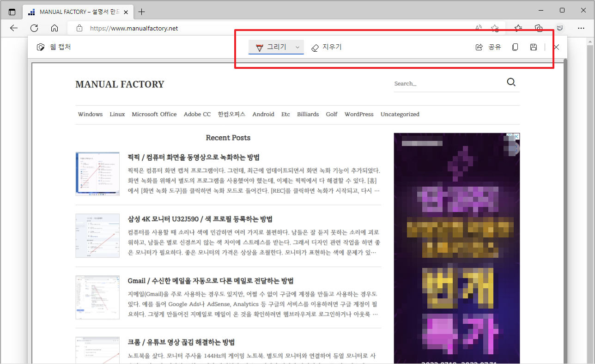Screen dimensions: 595x364
Task: Open the 그리기 pen options dropdown arrow
Action: tap(298, 47)
